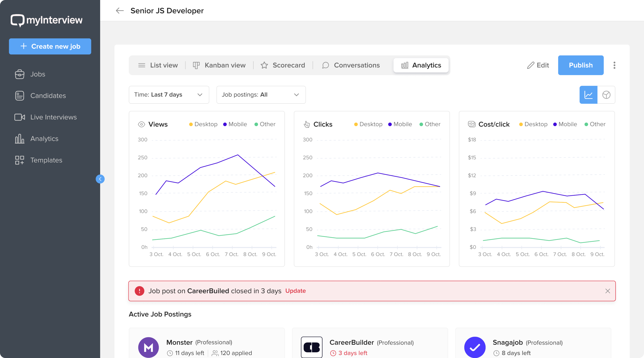Open Live Interviews from sidebar
This screenshot has width=644, height=358.
(x=53, y=117)
